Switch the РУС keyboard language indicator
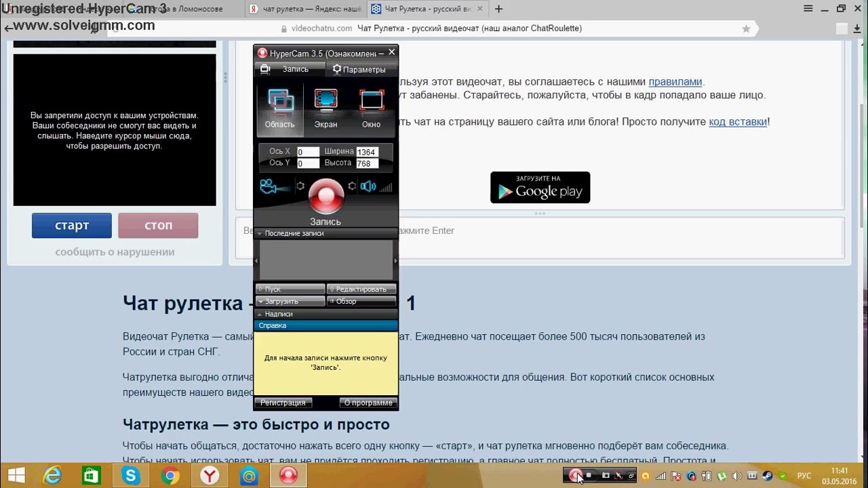This screenshot has width=868, height=488. point(804,476)
